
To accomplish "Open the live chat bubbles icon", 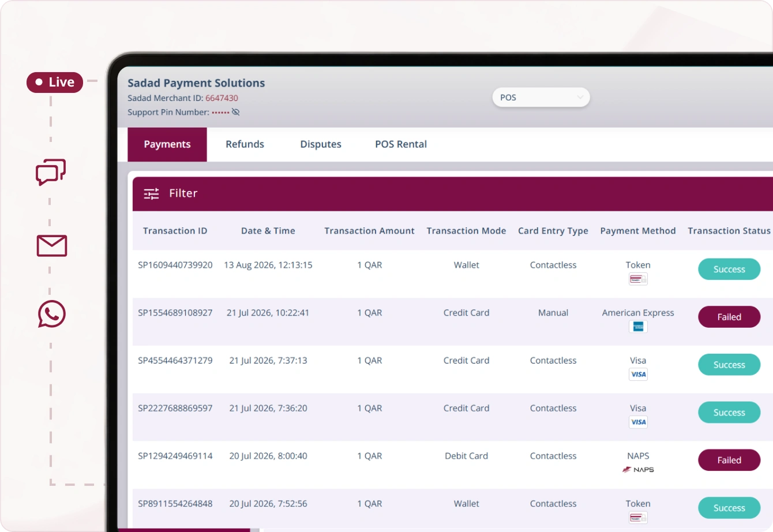I will (51, 172).
